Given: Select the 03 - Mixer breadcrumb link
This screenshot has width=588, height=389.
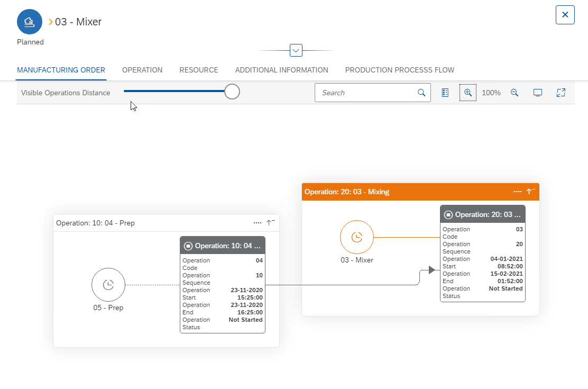Looking at the screenshot, I should coord(76,22).
